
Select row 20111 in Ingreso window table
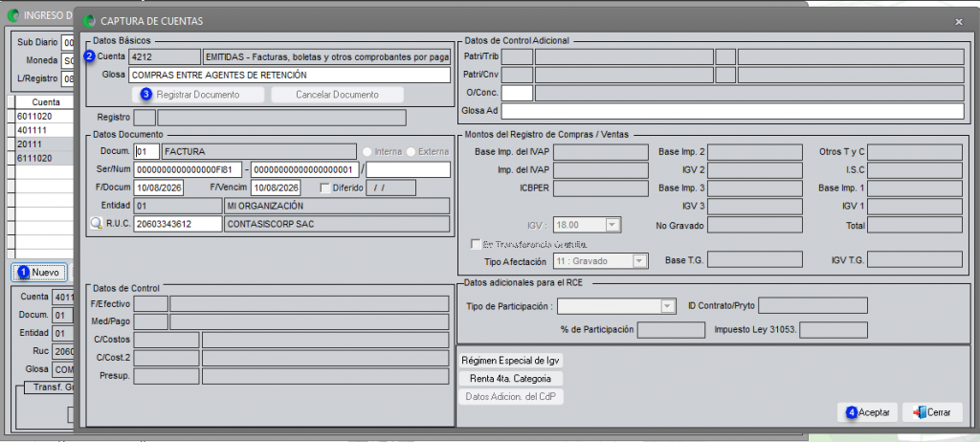tap(44, 144)
